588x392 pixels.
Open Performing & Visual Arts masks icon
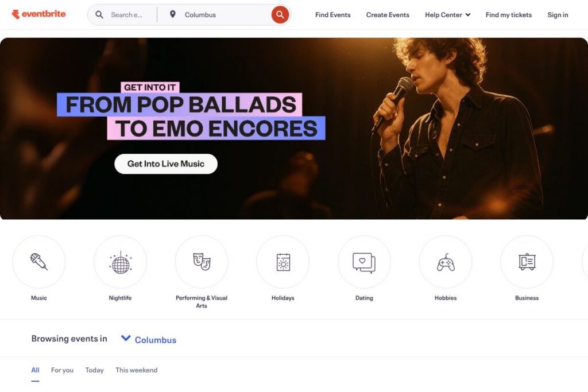point(202,262)
